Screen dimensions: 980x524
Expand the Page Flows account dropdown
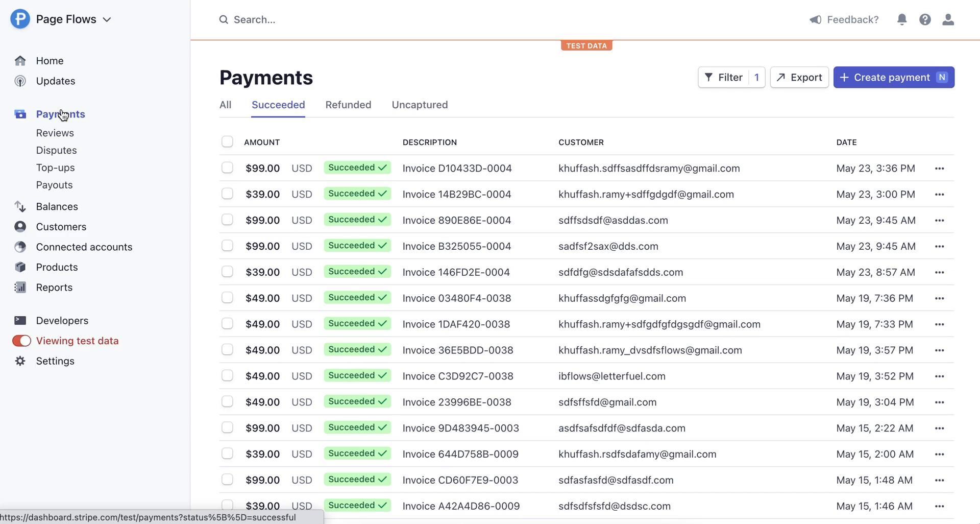(x=107, y=19)
